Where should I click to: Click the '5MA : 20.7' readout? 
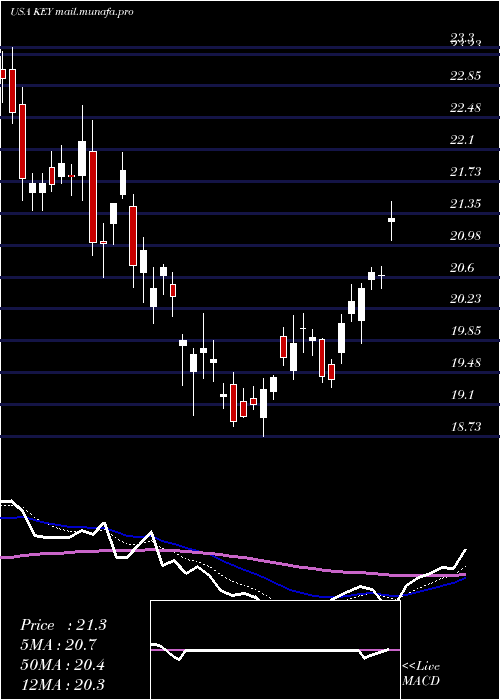click(x=58, y=645)
